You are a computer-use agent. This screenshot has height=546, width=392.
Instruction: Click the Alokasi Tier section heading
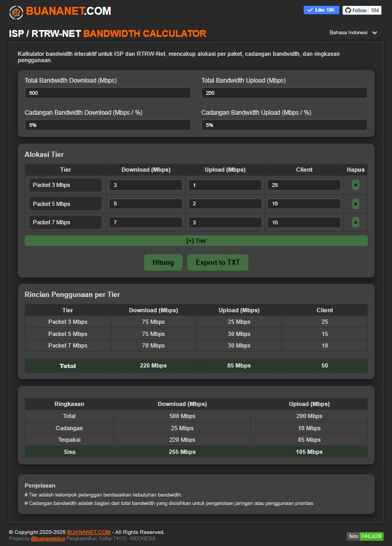(44, 155)
